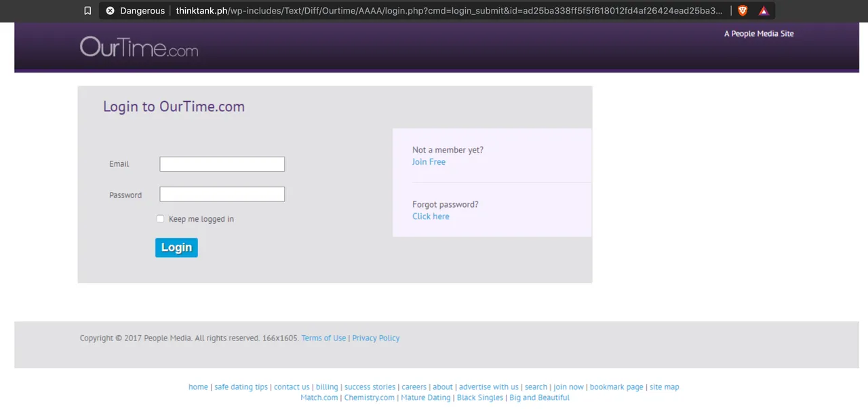Open the about footer link
Image resolution: width=868 pixels, height=409 pixels.
point(443,387)
